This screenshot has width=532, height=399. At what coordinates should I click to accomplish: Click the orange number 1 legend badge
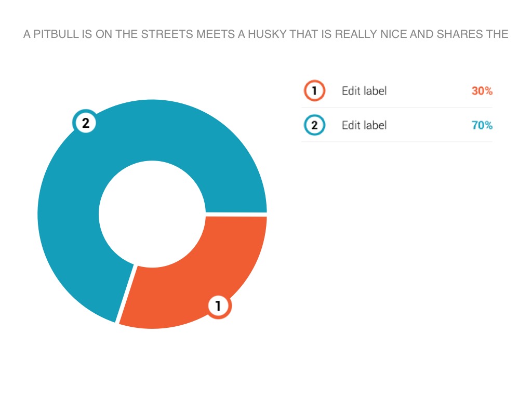(314, 91)
